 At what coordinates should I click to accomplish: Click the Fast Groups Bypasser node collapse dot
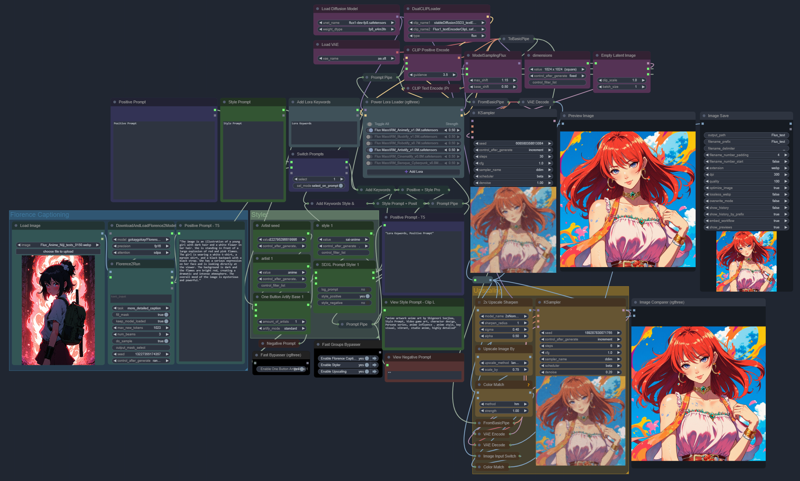click(x=318, y=344)
